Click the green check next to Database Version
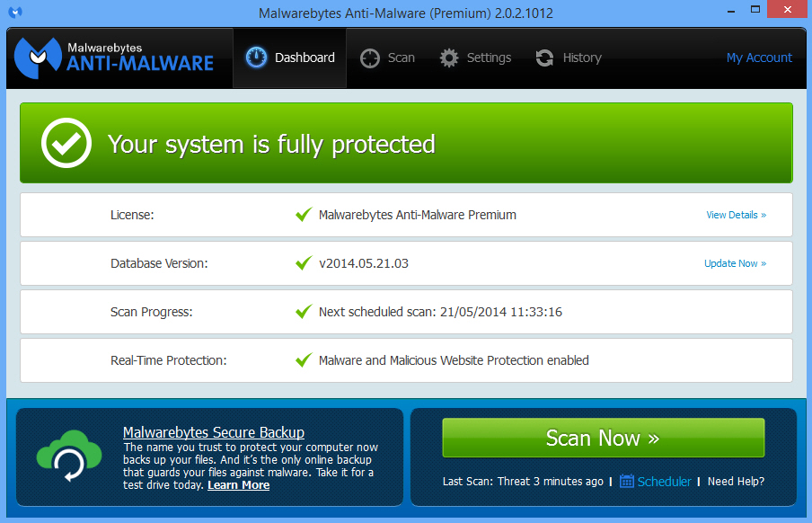This screenshot has height=523, width=812. [304, 262]
